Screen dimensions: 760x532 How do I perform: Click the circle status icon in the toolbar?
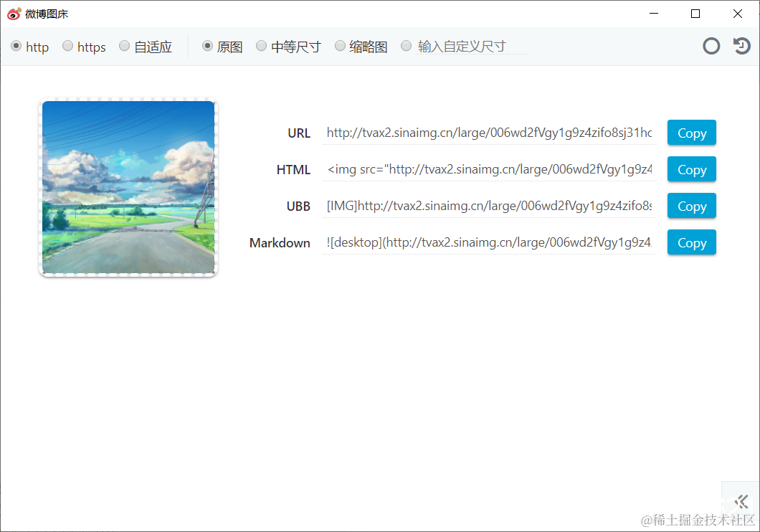pyautogui.click(x=711, y=45)
